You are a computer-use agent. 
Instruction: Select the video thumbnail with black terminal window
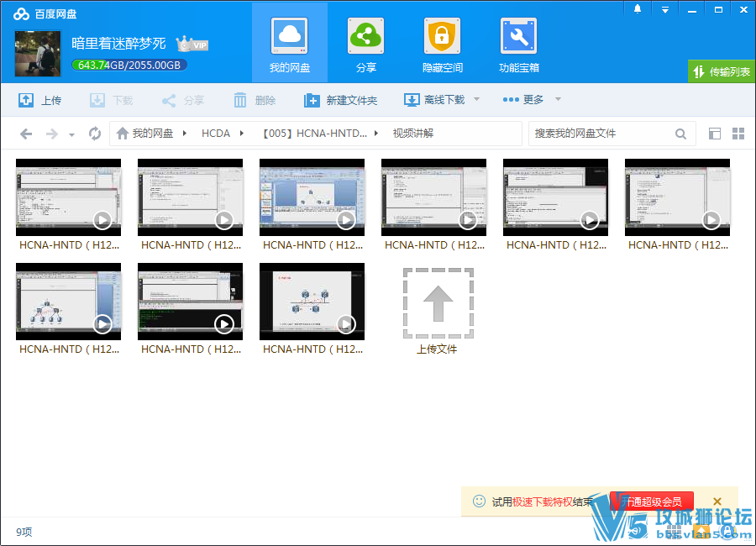coord(191,302)
